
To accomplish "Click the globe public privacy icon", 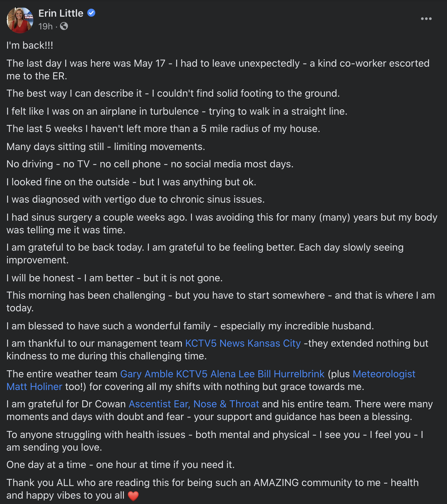I will coord(64,26).
